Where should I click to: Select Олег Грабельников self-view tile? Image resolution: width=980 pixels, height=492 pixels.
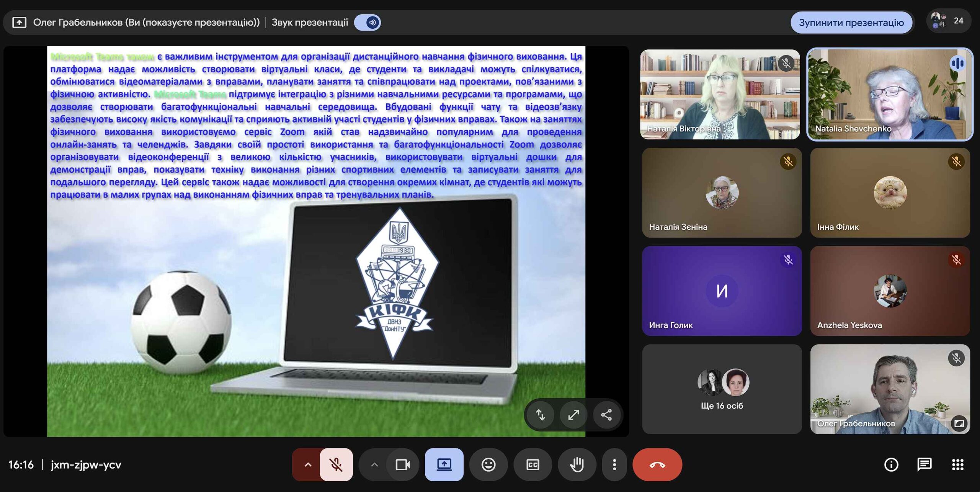coord(890,389)
